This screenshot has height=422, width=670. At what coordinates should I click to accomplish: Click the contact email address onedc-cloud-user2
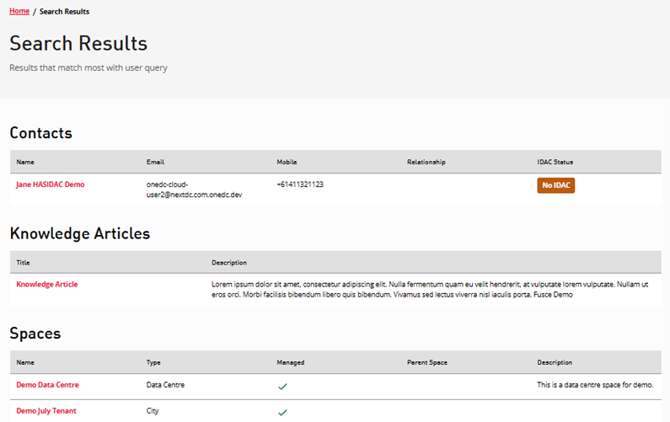click(x=194, y=190)
